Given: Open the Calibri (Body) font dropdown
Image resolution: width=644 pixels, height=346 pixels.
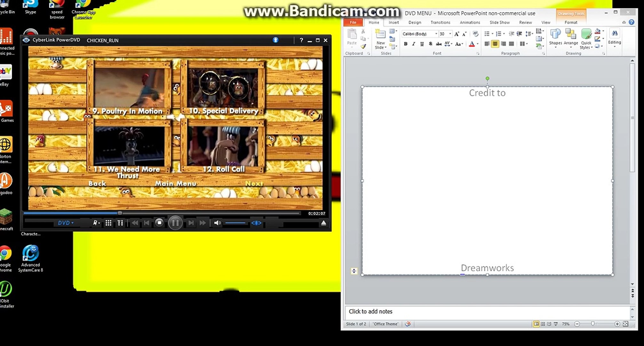Looking at the screenshot, I should [436, 34].
